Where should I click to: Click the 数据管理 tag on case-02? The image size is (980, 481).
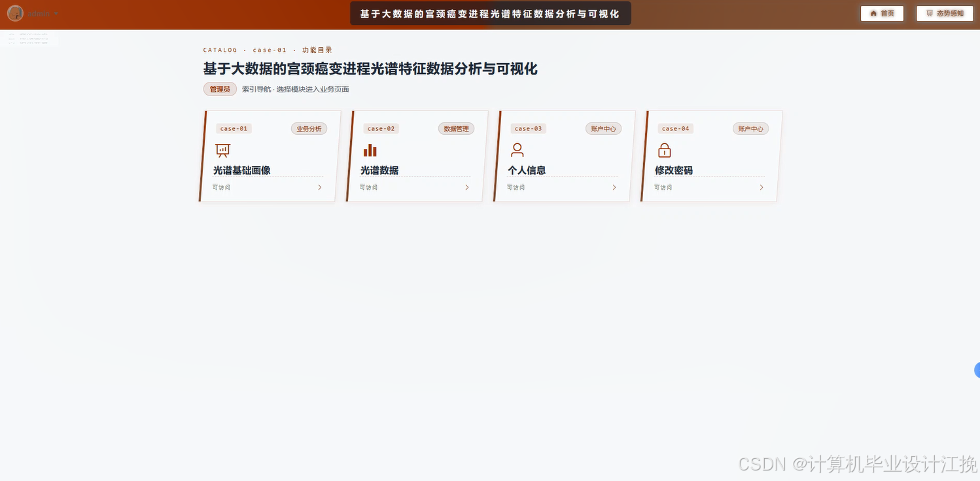pyautogui.click(x=456, y=129)
